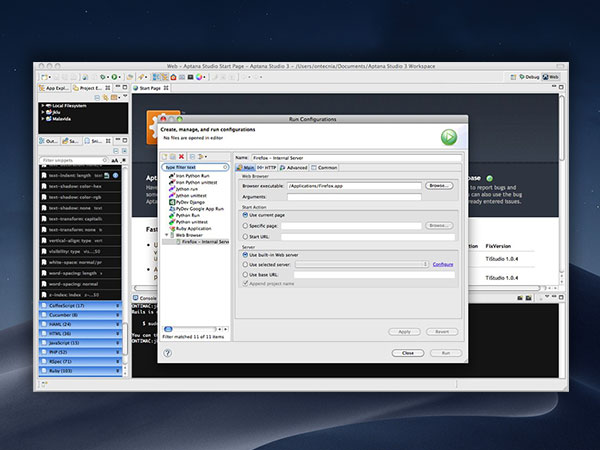The height and width of the screenshot is (450, 600).
Task: Click the type filter text field
Action: [193, 167]
